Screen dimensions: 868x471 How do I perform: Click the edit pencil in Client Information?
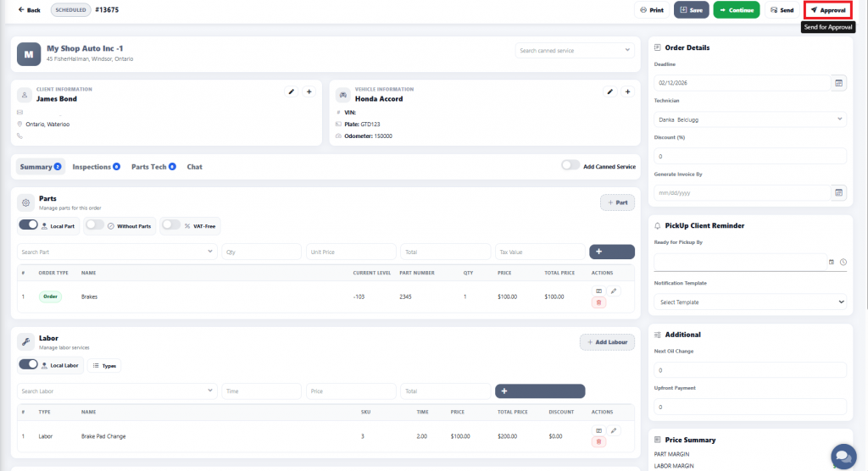tap(292, 91)
